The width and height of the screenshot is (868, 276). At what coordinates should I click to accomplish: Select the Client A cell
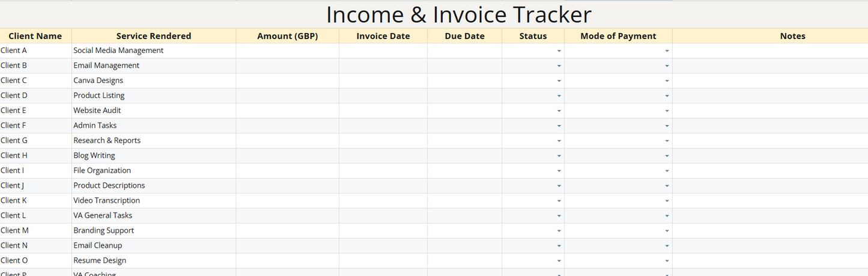pos(35,51)
